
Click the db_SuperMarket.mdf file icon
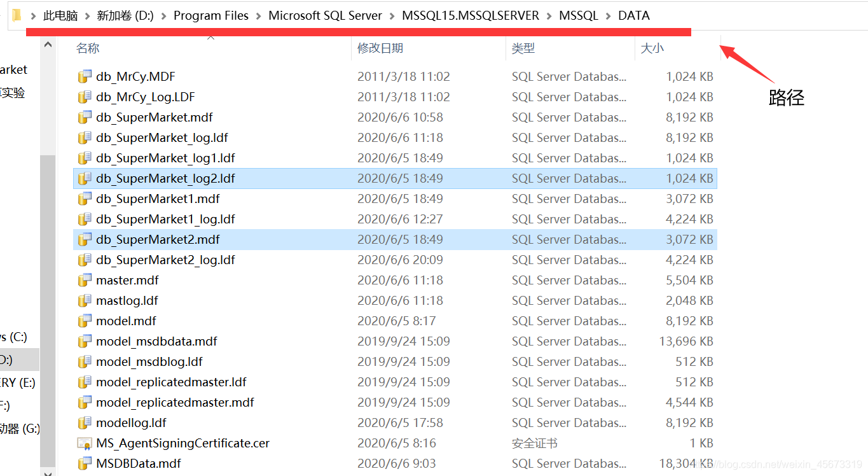[x=84, y=117]
